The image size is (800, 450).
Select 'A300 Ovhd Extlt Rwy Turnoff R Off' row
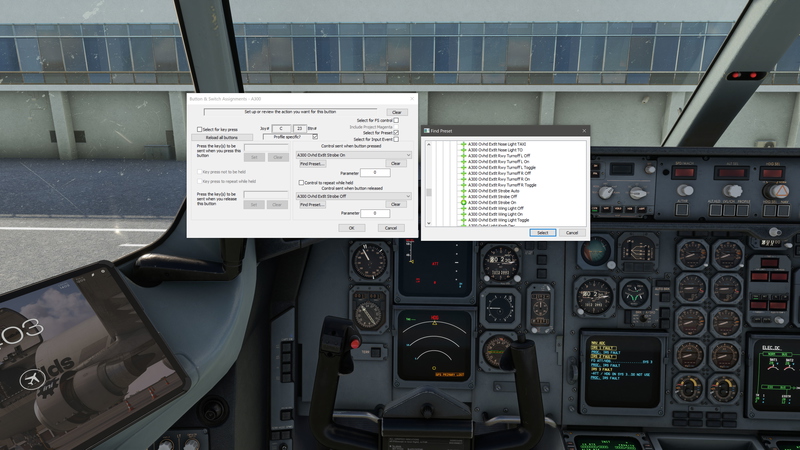pos(499,173)
